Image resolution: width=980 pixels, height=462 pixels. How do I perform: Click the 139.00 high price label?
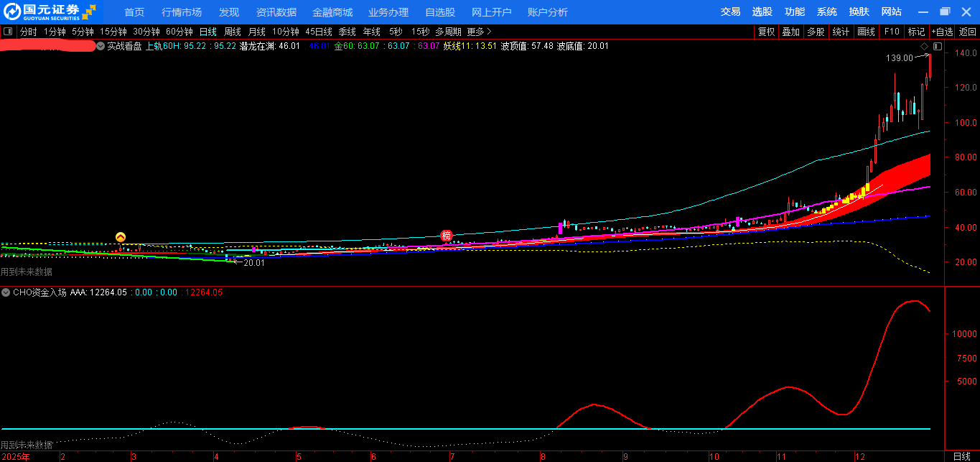pos(899,58)
